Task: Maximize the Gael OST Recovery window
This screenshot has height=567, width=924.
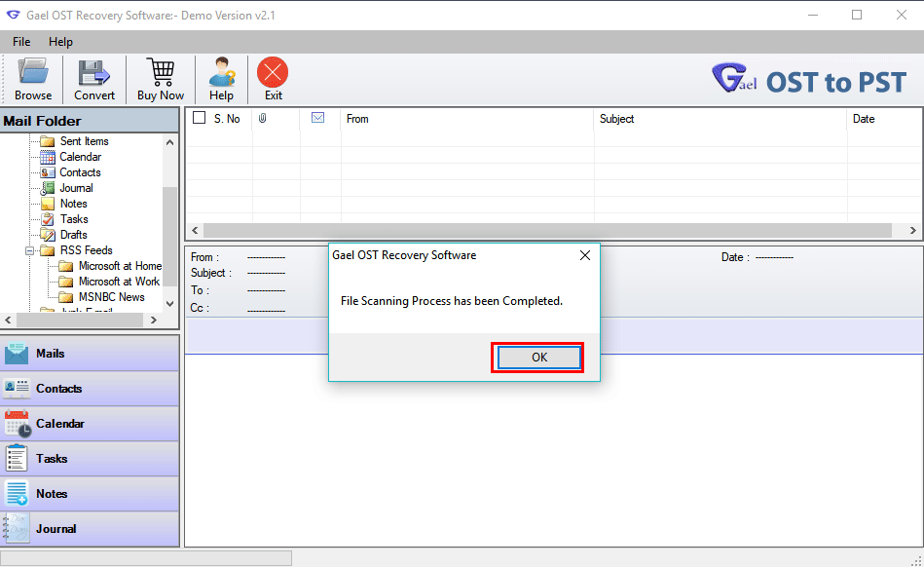Action: coord(857,16)
